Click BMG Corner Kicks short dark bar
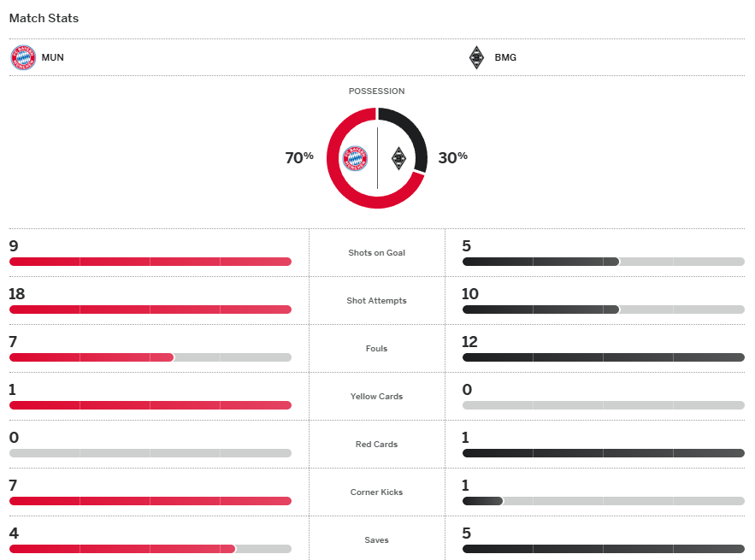Screen dimensions: 755x560 482,501
